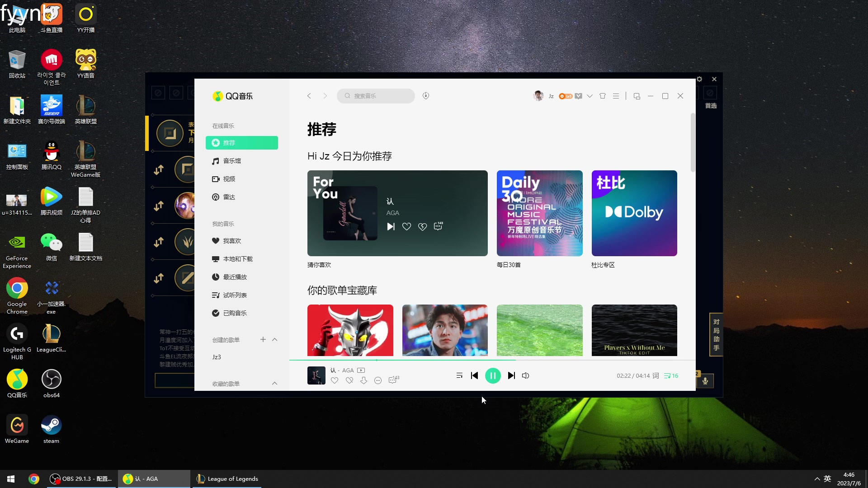Click the QQ音乐 window vertical scrollbar
Image resolution: width=868 pixels, height=488 pixels.
(693, 142)
